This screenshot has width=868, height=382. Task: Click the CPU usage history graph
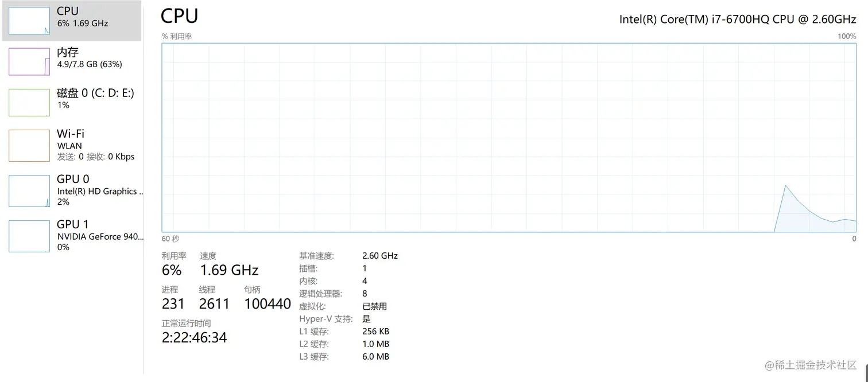point(509,138)
